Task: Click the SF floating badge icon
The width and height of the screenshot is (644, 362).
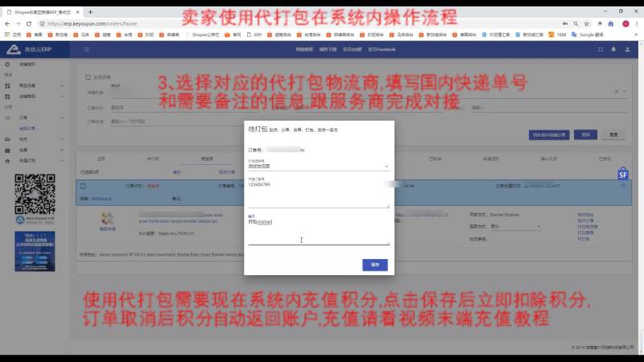Action: (622, 174)
